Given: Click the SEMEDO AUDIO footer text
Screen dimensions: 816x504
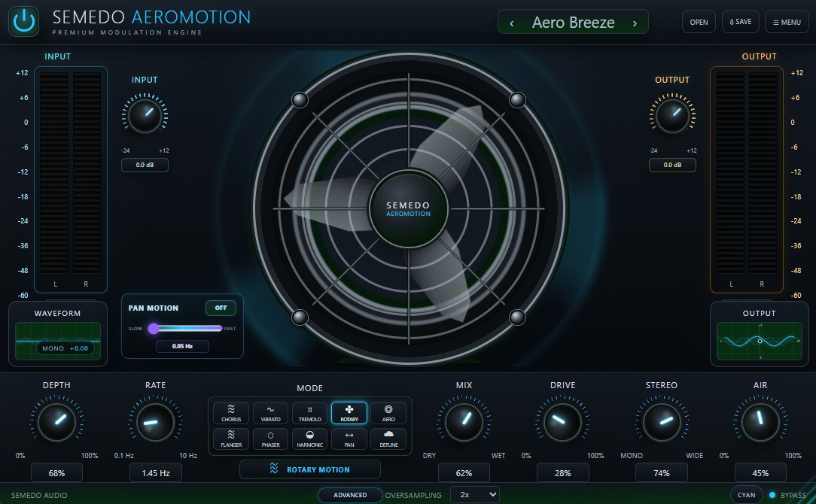Looking at the screenshot, I should click(39, 495).
